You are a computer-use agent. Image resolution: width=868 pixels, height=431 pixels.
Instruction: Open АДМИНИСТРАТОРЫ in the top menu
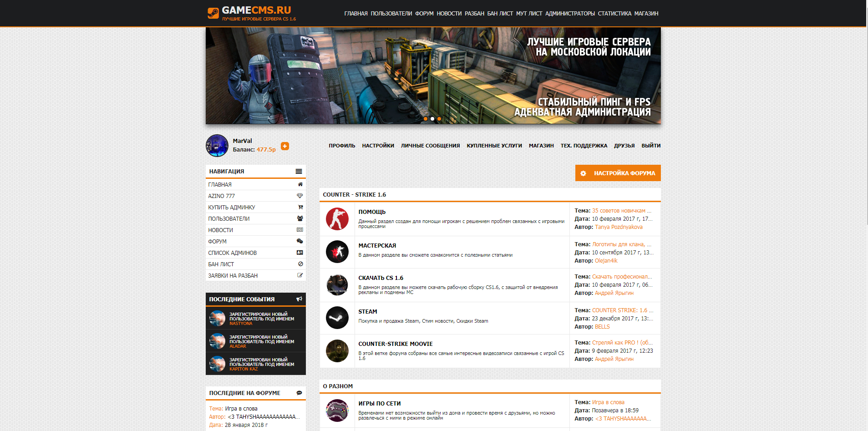pyautogui.click(x=570, y=14)
